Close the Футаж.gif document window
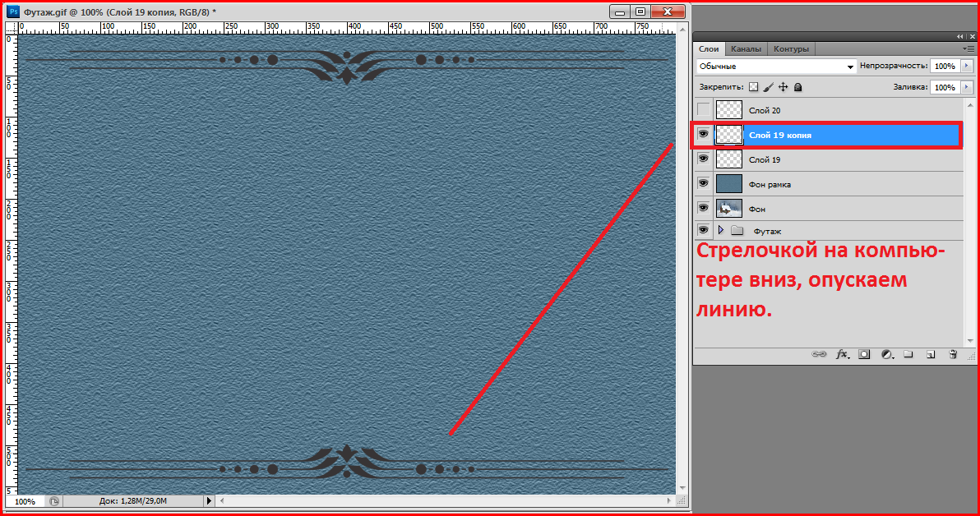 (x=668, y=12)
